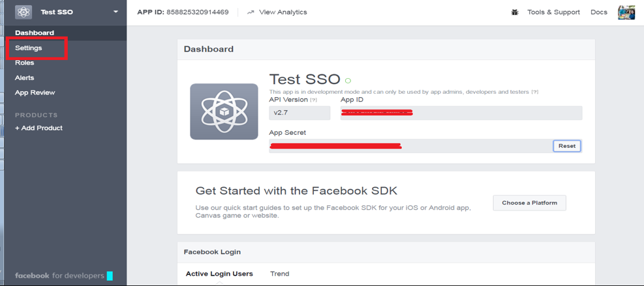Open the Docs link in top bar
The height and width of the screenshot is (286, 644).
(598, 12)
